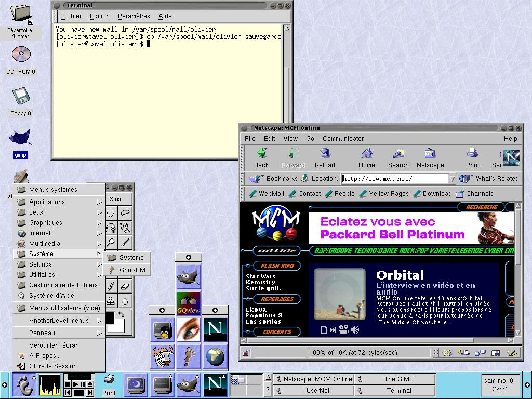The image size is (532, 399).
Task: Click the Channels toolbar link
Action: click(x=474, y=194)
